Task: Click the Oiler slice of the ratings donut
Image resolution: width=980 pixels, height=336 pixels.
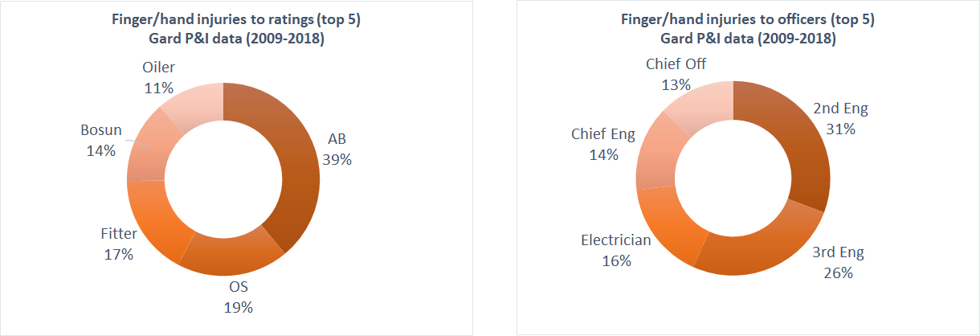Action: [x=193, y=104]
